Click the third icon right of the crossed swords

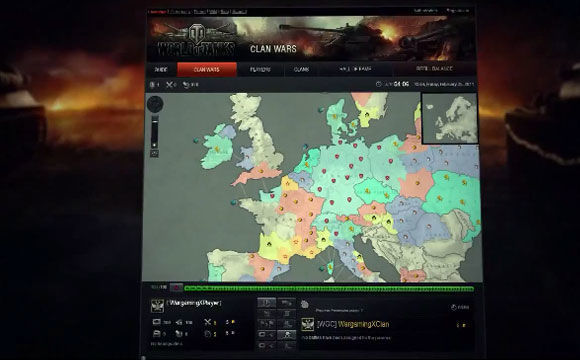point(186,85)
